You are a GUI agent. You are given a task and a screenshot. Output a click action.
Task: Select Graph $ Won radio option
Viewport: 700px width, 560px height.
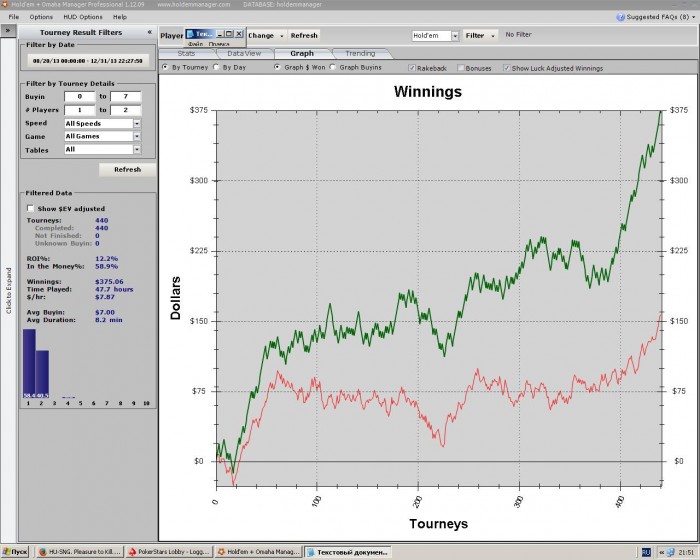click(277, 67)
